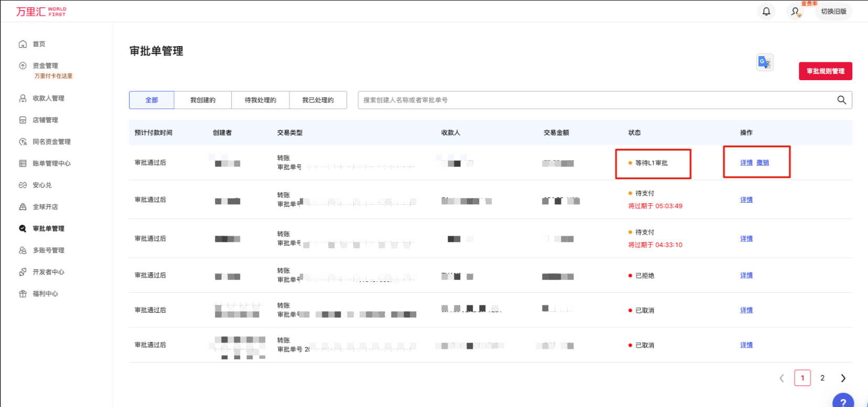This screenshot has height=407, width=868.
Task: Go to next page with right chevron
Action: (x=843, y=378)
